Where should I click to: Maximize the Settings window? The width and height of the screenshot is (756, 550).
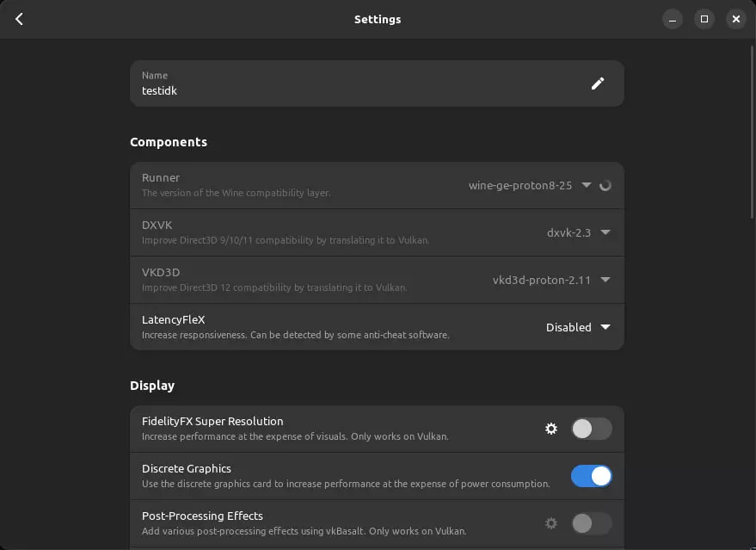coord(704,19)
